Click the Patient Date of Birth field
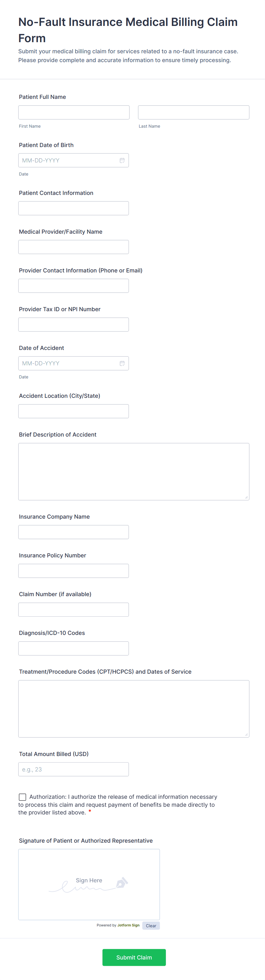265x980 pixels. [68, 160]
